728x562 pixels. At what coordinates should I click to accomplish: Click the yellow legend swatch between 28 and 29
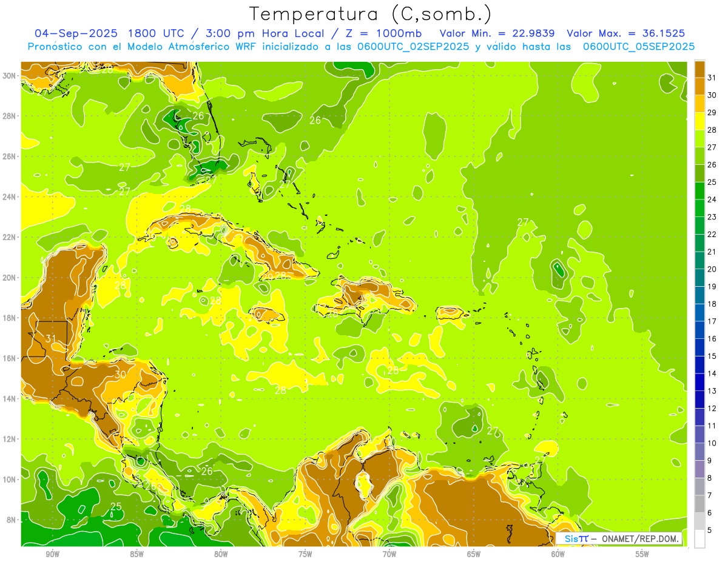click(x=699, y=121)
